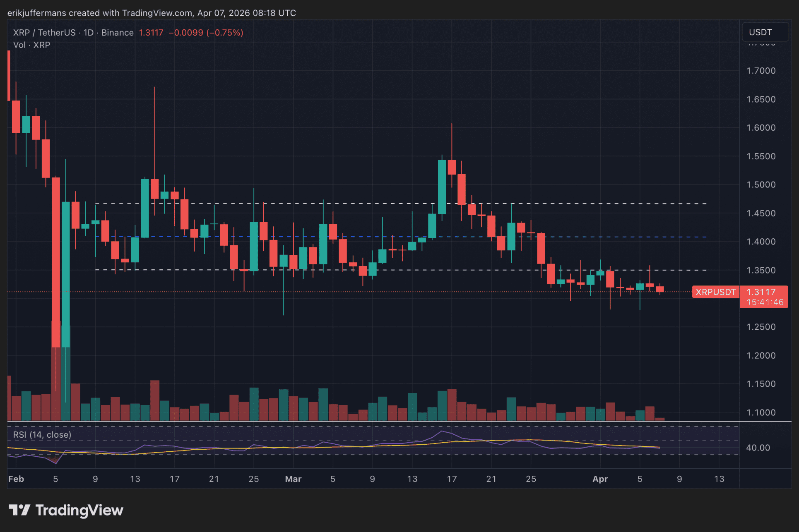Click the 1.7000 price axis label

(x=760, y=71)
